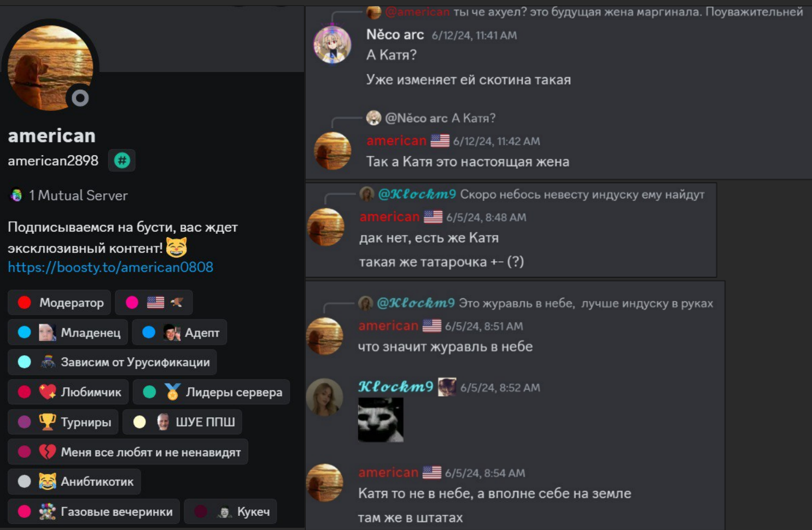Click the Адепт role face icon
This screenshot has width=812, height=530.
pos(172,332)
